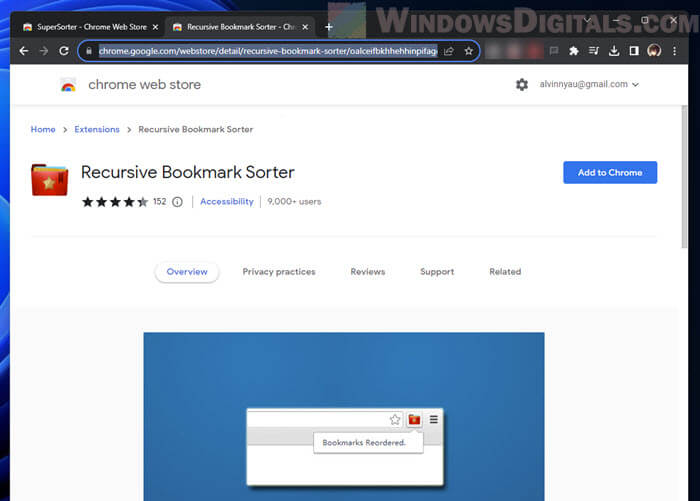
Task: Open the Chrome three-dot menu
Action: pyautogui.click(x=675, y=51)
